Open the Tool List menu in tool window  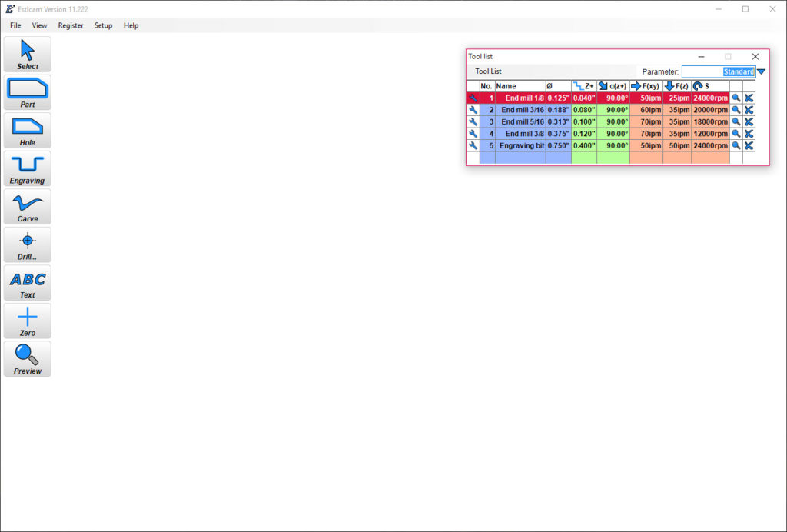pyautogui.click(x=488, y=71)
